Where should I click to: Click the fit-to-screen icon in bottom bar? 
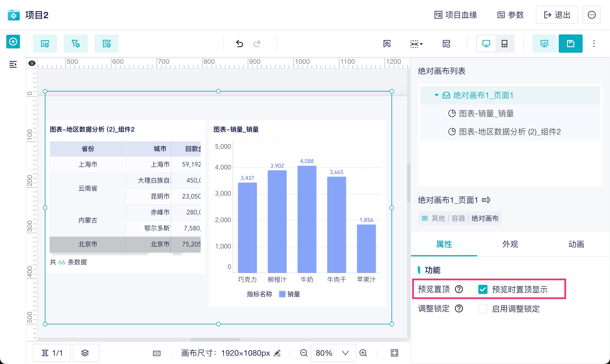394,353
